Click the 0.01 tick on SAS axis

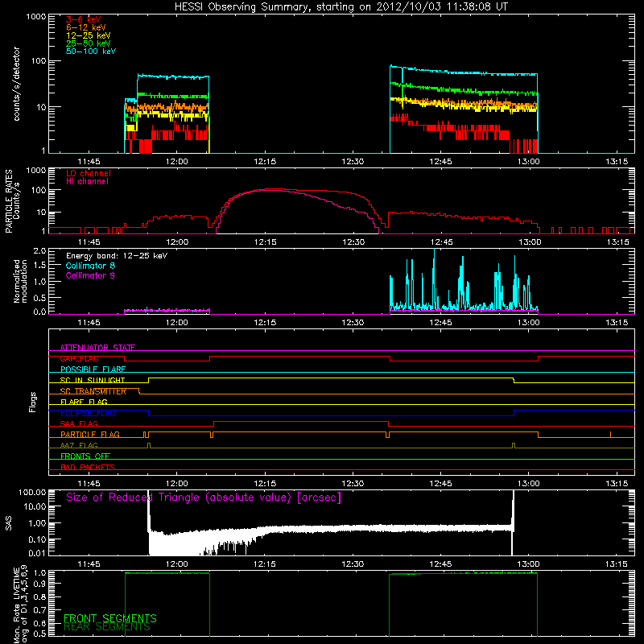coord(37,553)
